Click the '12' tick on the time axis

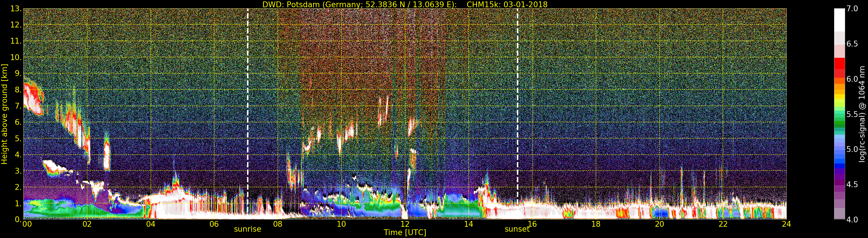click(x=405, y=224)
